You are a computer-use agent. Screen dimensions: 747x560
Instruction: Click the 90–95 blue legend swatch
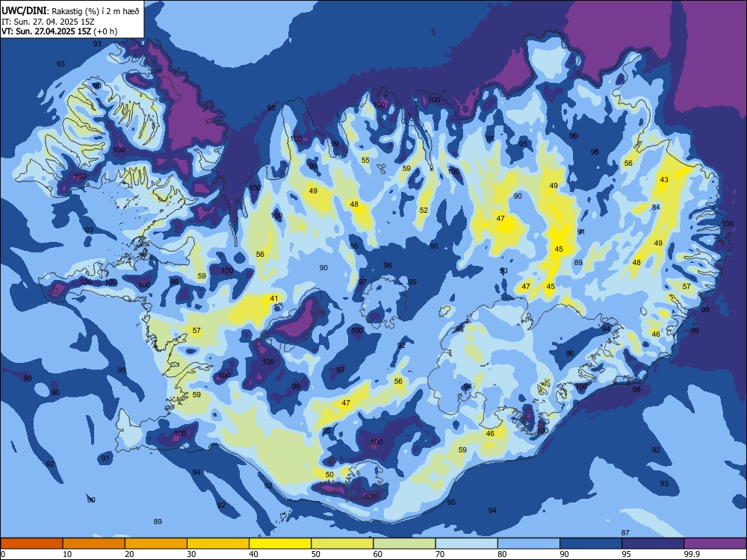tap(591, 544)
